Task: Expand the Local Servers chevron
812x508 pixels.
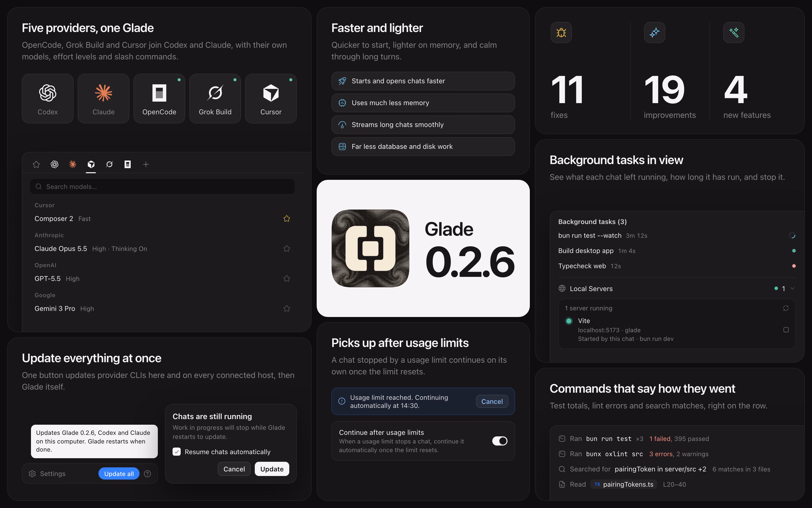Action: (x=792, y=288)
